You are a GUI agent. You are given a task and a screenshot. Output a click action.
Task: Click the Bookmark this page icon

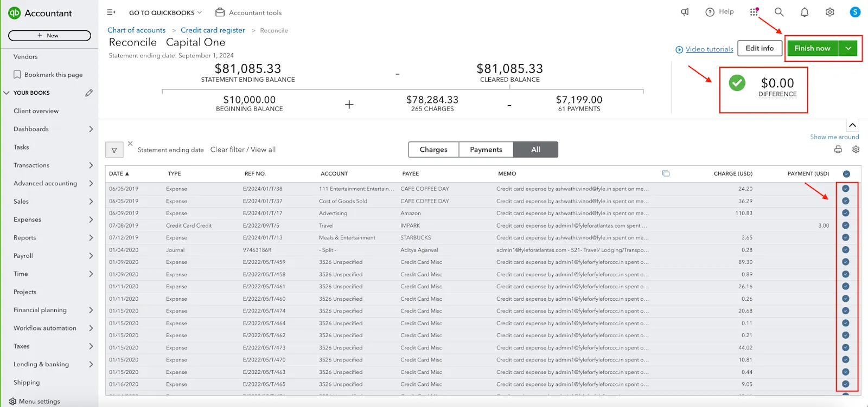17,75
